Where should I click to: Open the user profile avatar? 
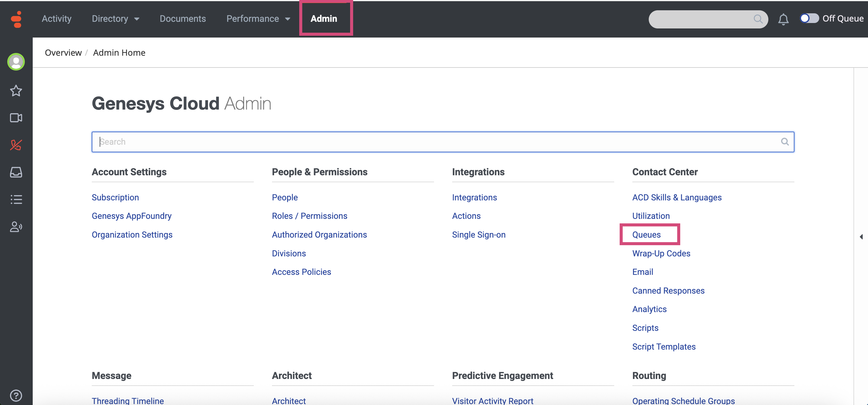[x=16, y=62]
